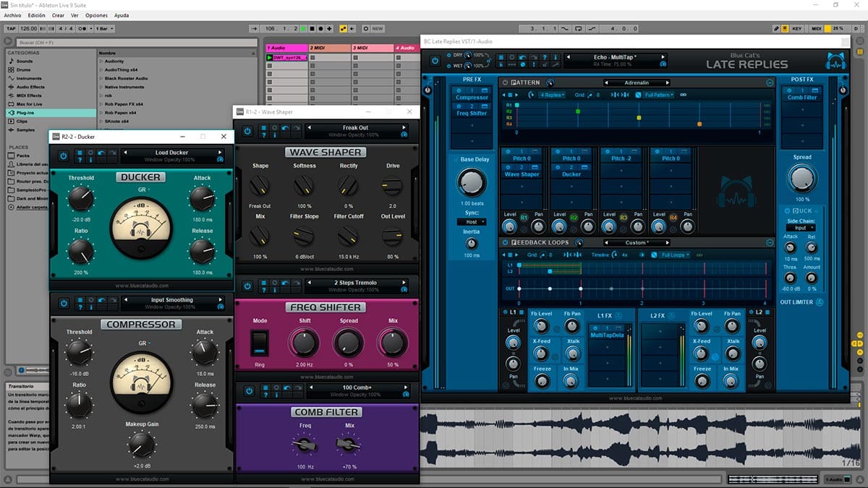Image resolution: width=868 pixels, height=488 pixels.
Task: Click the Spread knob in Post FX
Action: coord(802,178)
